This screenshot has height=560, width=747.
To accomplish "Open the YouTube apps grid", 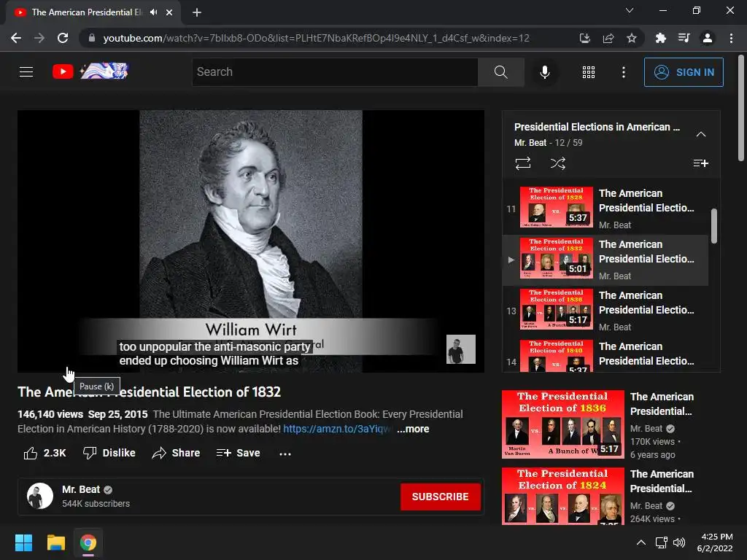I will [589, 72].
